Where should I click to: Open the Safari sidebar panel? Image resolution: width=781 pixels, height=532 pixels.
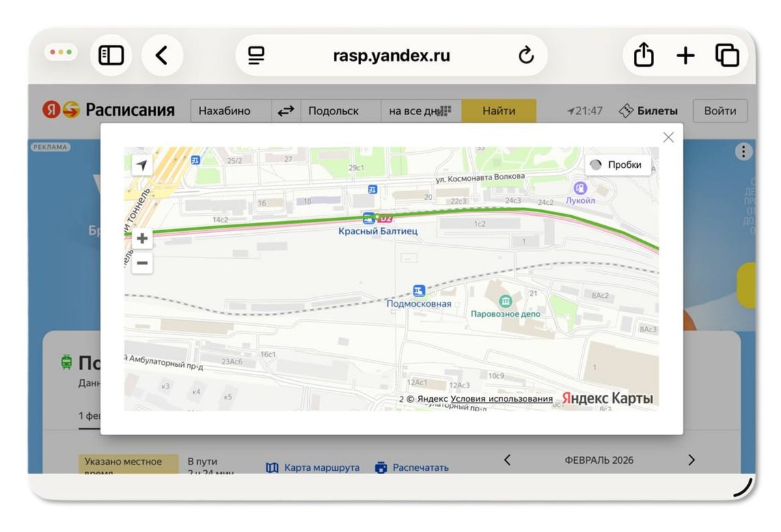point(111,55)
